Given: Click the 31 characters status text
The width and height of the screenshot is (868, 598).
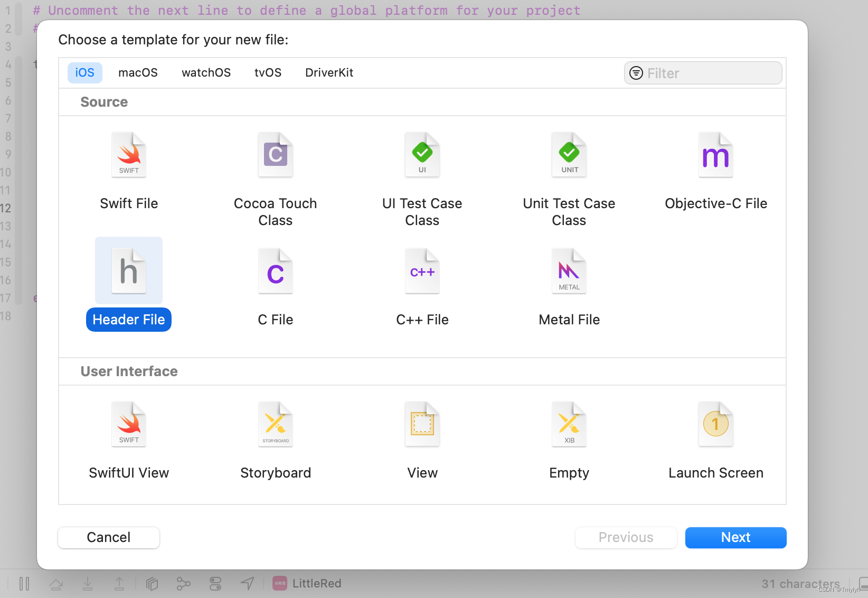Looking at the screenshot, I should (x=800, y=584).
